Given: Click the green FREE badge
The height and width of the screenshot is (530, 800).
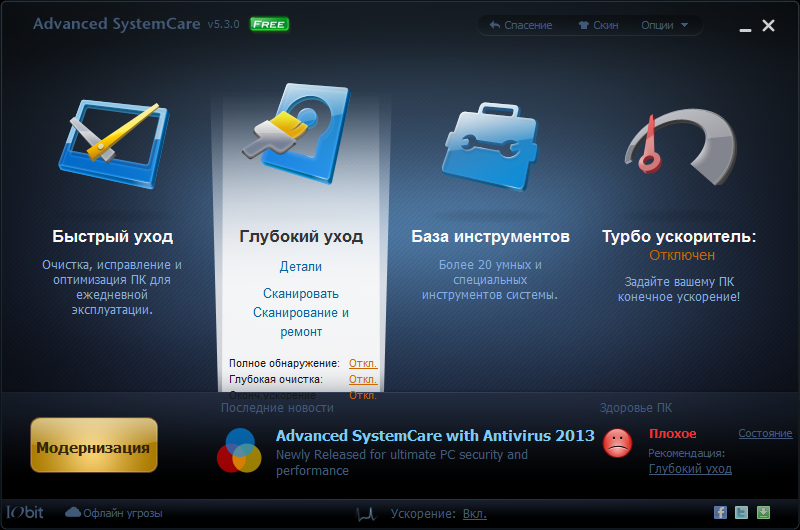Looking at the screenshot, I should coord(269,24).
